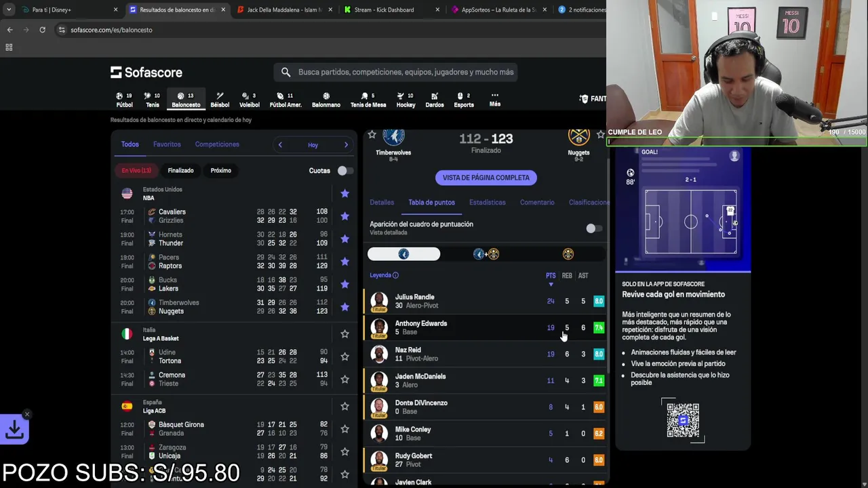Image resolution: width=868 pixels, height=488 pixels.
Task: Click the search magnifier icon
Action: 285,72
